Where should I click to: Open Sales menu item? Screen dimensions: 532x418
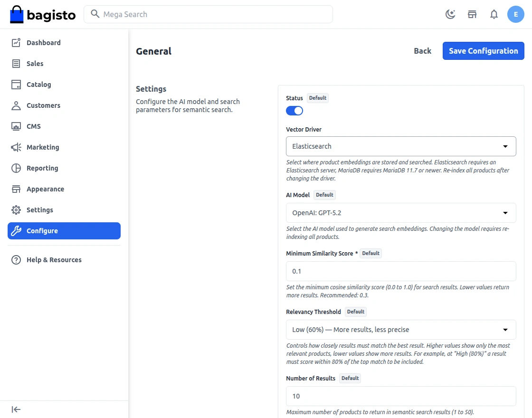[64, 64]
